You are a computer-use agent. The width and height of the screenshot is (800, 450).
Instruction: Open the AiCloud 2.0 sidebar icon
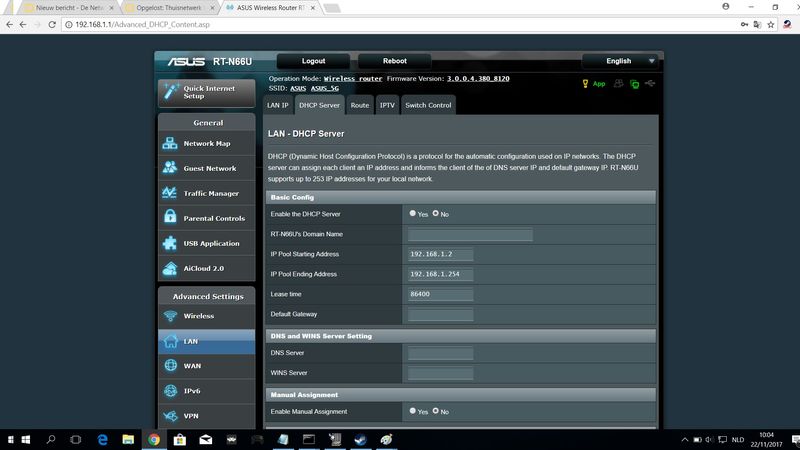point(170,269)
